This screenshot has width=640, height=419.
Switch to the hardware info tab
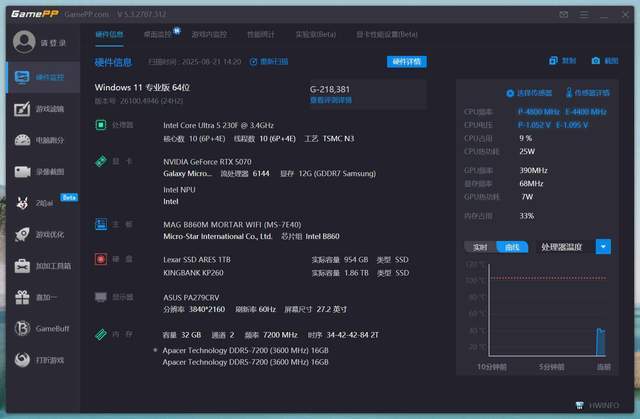(x=109, y=34)
